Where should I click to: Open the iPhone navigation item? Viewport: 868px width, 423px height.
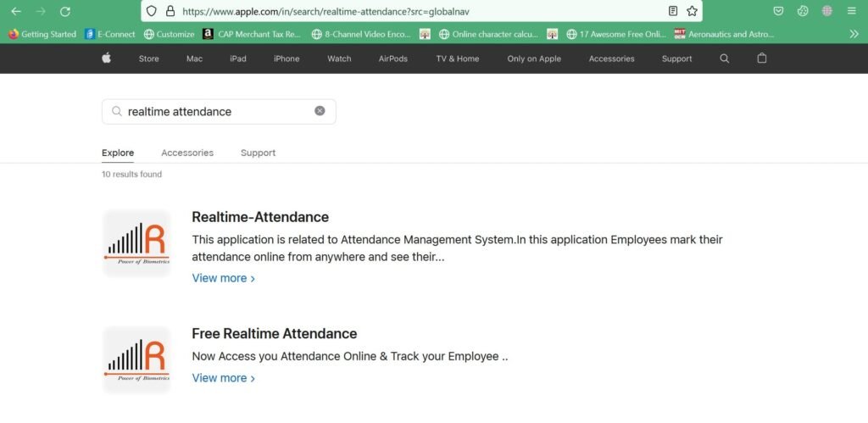point(287,58)
